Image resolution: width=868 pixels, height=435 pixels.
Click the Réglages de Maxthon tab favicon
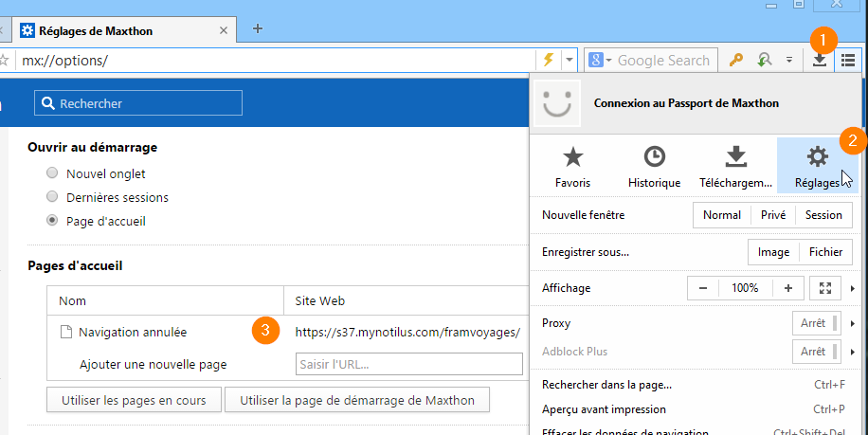(27, 30)
